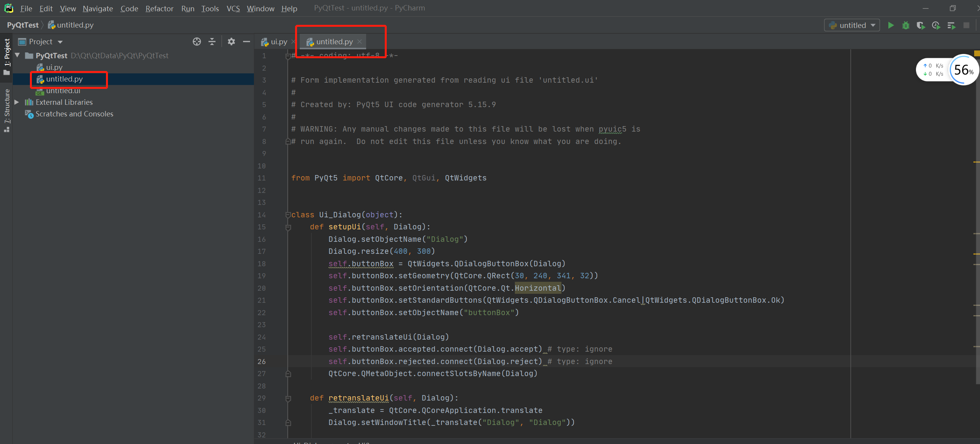Collapse all in Project panel
Viewport: 980px width, 444px height.
click(212, 42)
